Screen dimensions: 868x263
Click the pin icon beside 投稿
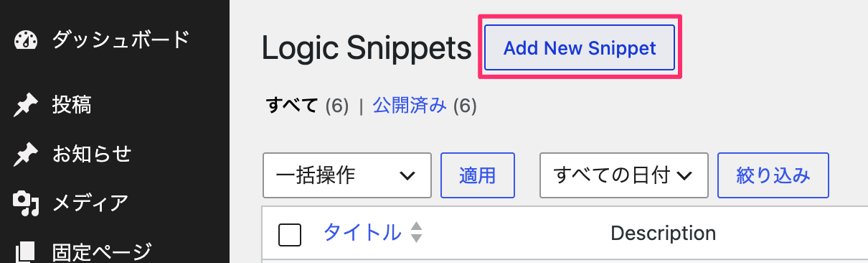[27, 106]
